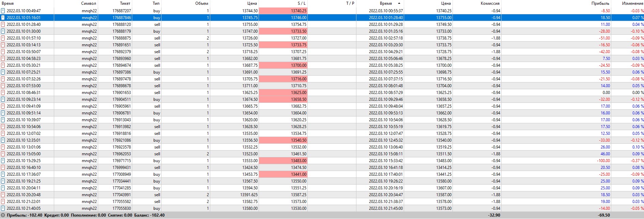Viewport: 644px width, 219px height.
Task: Click close price 13607.00
Action: click(x=444, y=188)
